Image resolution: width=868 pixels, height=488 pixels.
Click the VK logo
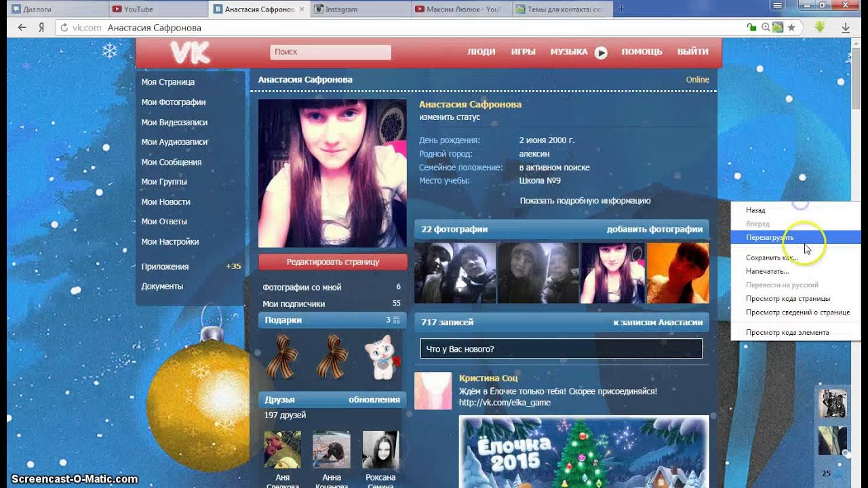point(190,52)
